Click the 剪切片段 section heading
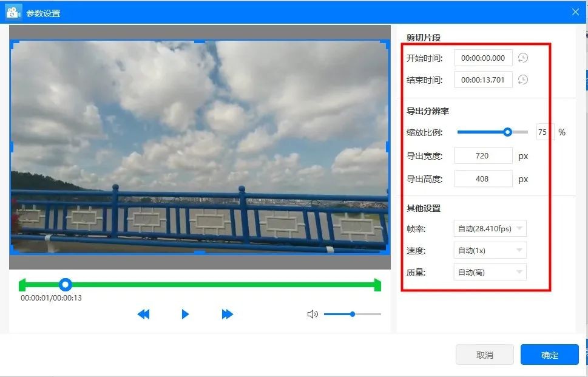The height and width of the screenshot is (377, 588). (424, 38)
